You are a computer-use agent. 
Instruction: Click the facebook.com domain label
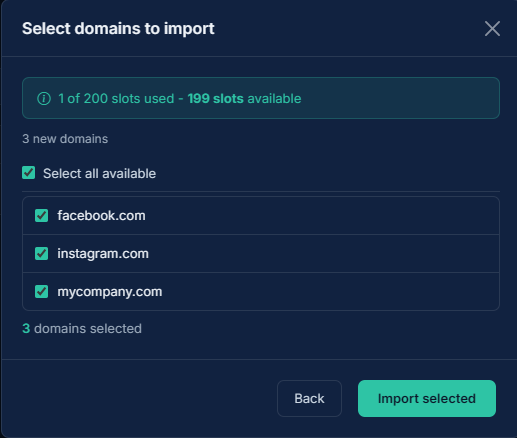(x=101, y=216)
